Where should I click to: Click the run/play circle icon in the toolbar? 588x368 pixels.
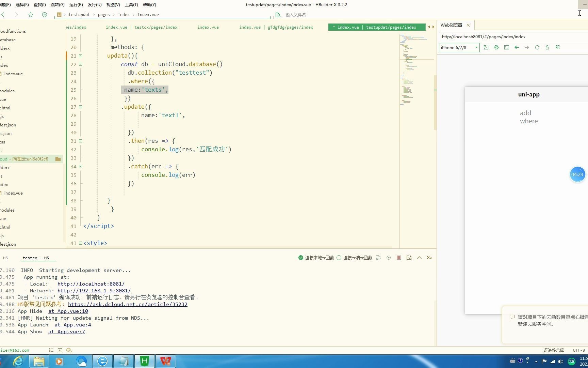tap(45, 15)
